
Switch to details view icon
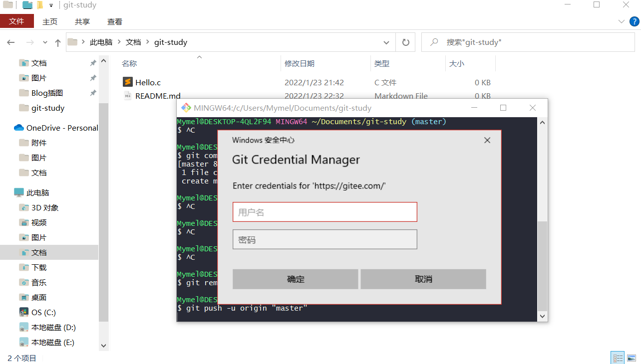click(618, 358)
